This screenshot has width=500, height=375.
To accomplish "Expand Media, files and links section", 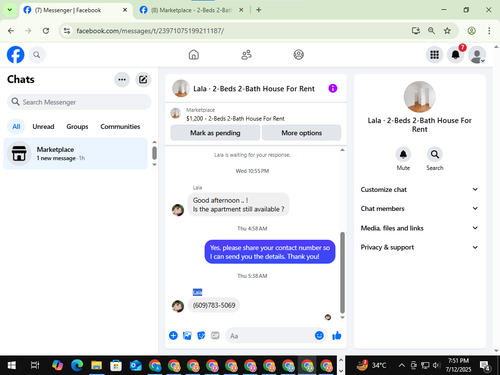I will [419, 228].
